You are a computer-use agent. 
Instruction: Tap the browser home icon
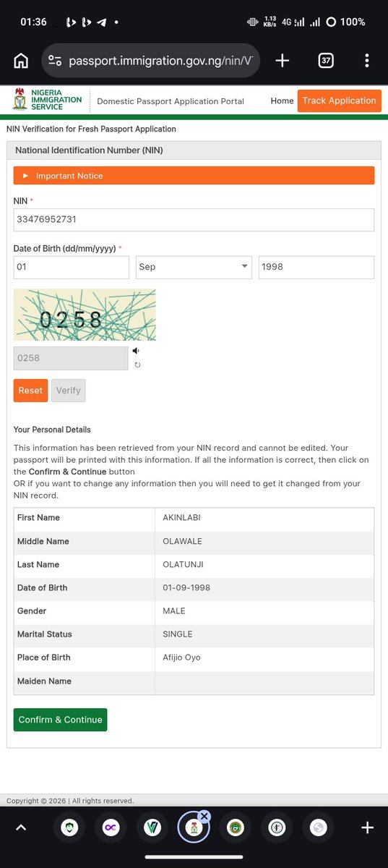point(21,61)
